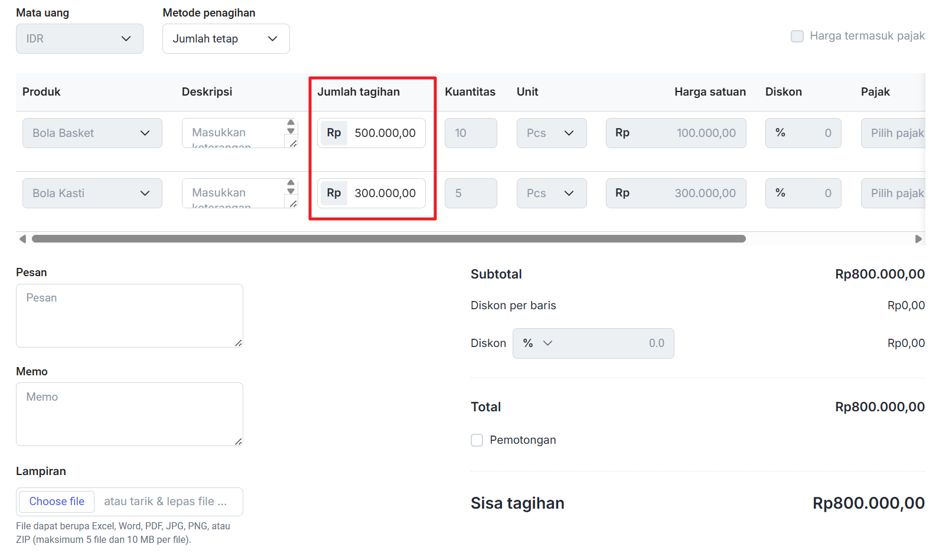This screenshot has width=939, height=560.
Task: Tick the Pemotongan checkbox
Action: (x=477, y=440)
